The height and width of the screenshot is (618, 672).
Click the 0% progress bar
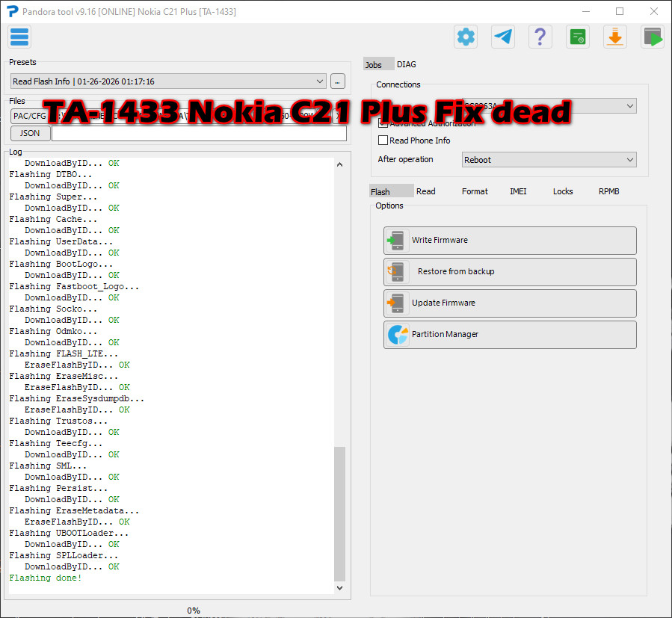pos(194,611)
